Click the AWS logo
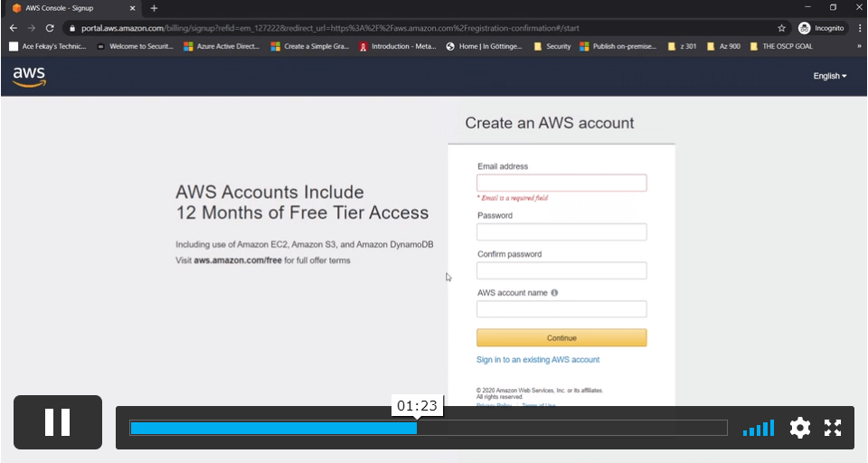 pos(29,77)
